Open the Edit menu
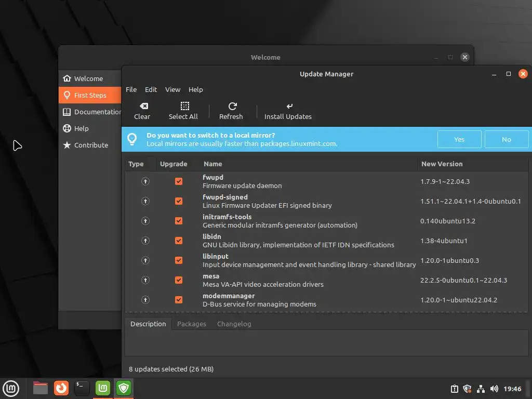532x399 pixels. point(151,89)
